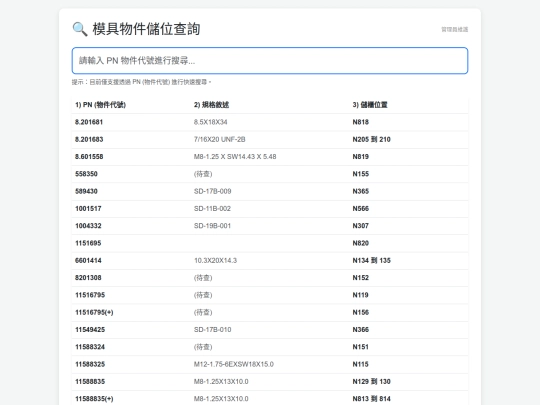Screen dimensions: 540x405
Task: Select PN cell 8201308
Action: coord(88,278)
